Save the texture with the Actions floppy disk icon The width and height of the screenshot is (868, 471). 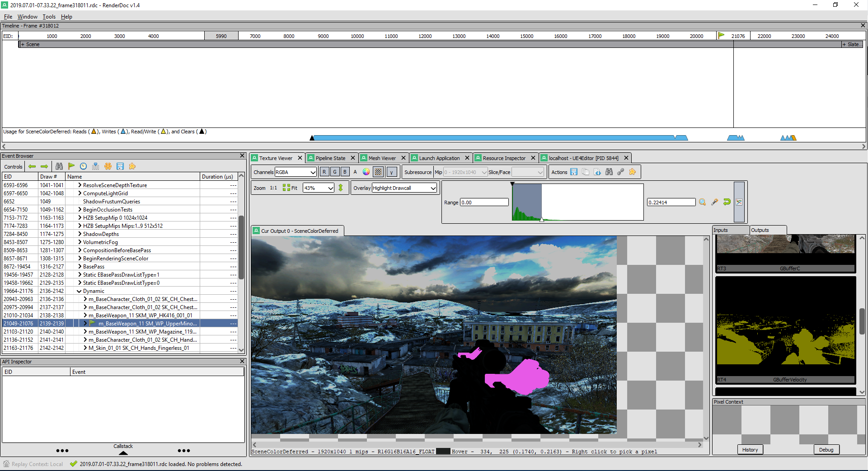pyautogui.click(x=574, y=172)
